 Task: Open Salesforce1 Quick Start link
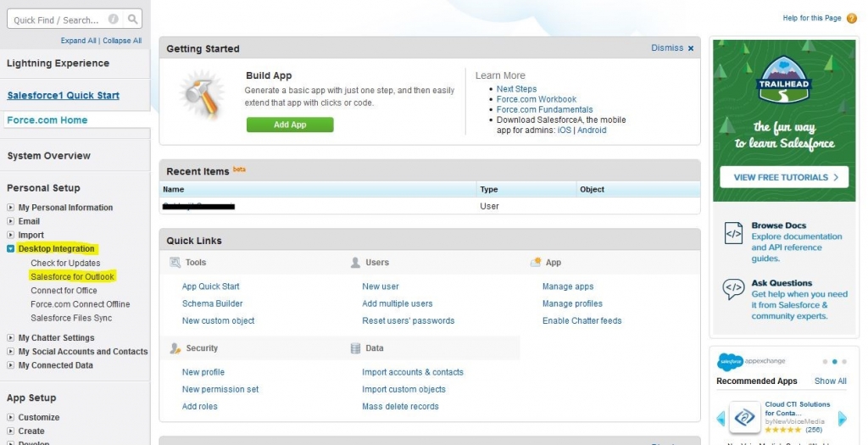point(63,95)
